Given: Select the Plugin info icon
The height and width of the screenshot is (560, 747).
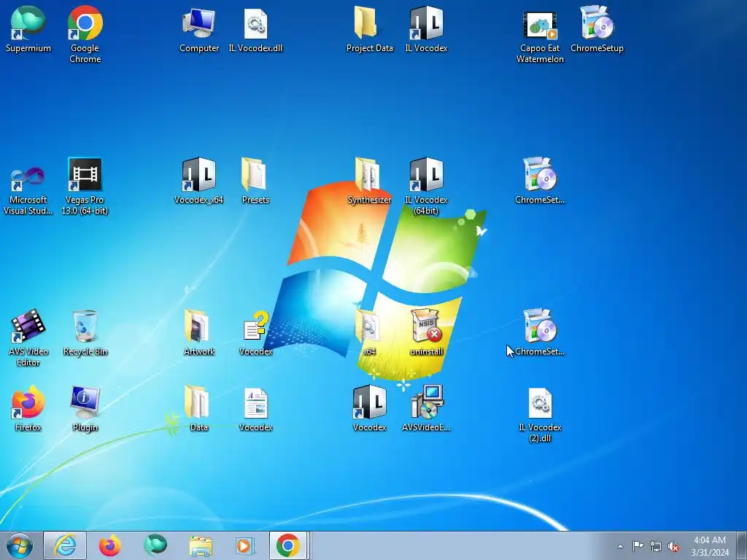Looking at the screenshot, I should pos(85,408).
